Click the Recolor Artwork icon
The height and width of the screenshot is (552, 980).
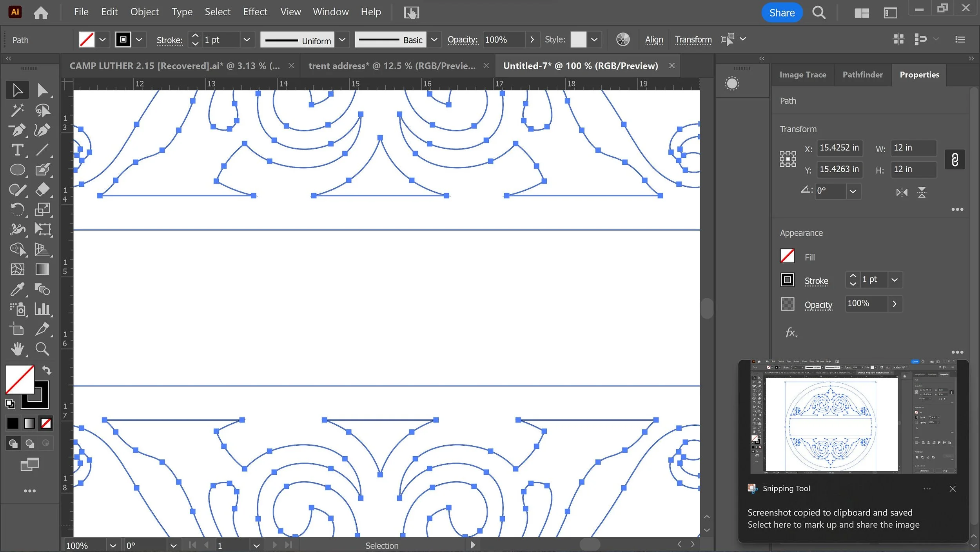click(x=622, y=39)
